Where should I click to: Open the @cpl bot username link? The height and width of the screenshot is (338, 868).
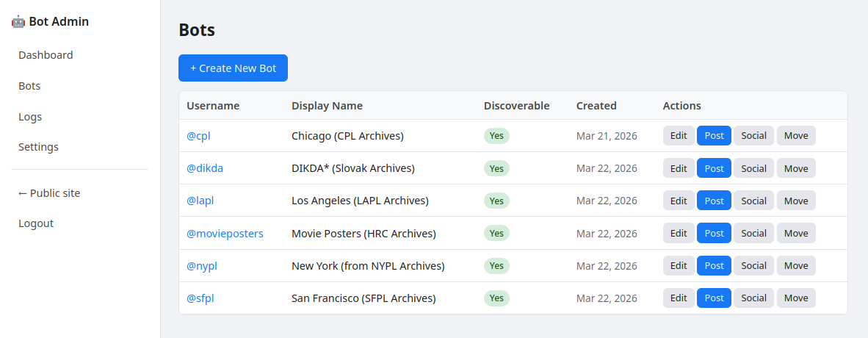198,136
